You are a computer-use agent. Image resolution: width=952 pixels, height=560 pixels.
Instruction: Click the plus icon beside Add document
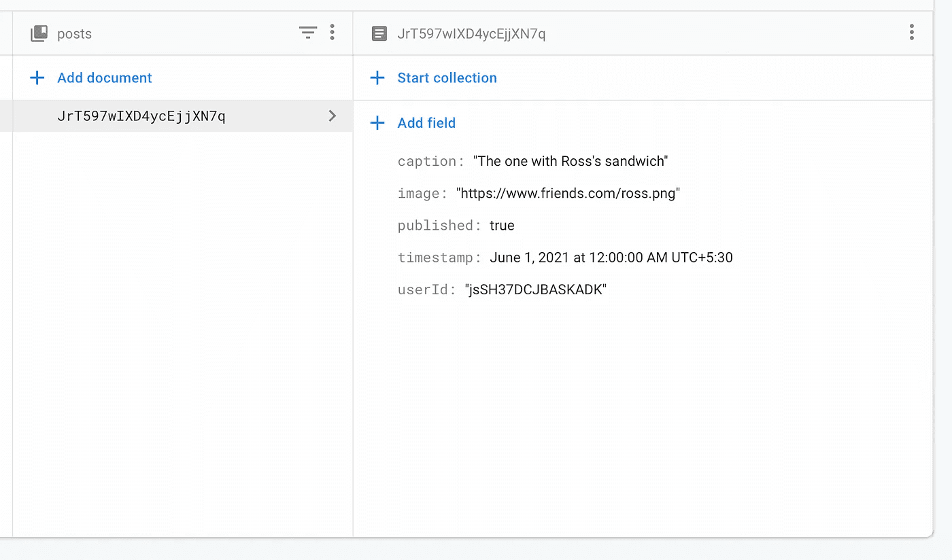pyautogui.click(x=37, y=78)
